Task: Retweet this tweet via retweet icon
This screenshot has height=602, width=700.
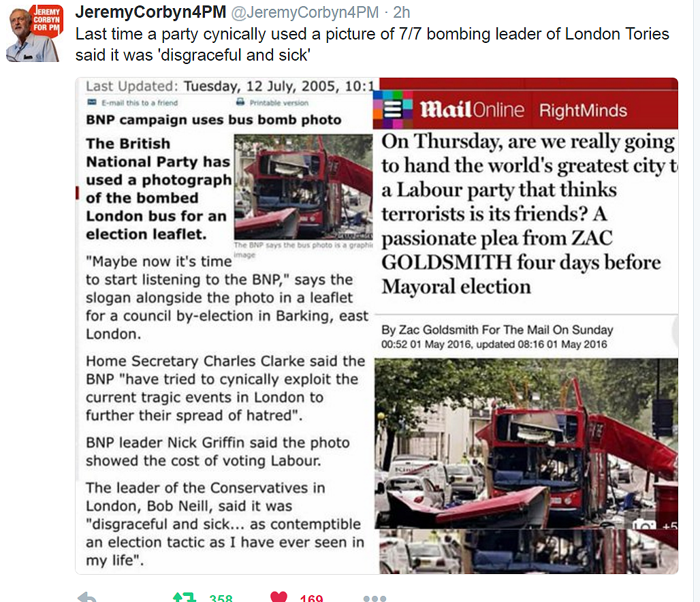Action: tap(185, 597)
